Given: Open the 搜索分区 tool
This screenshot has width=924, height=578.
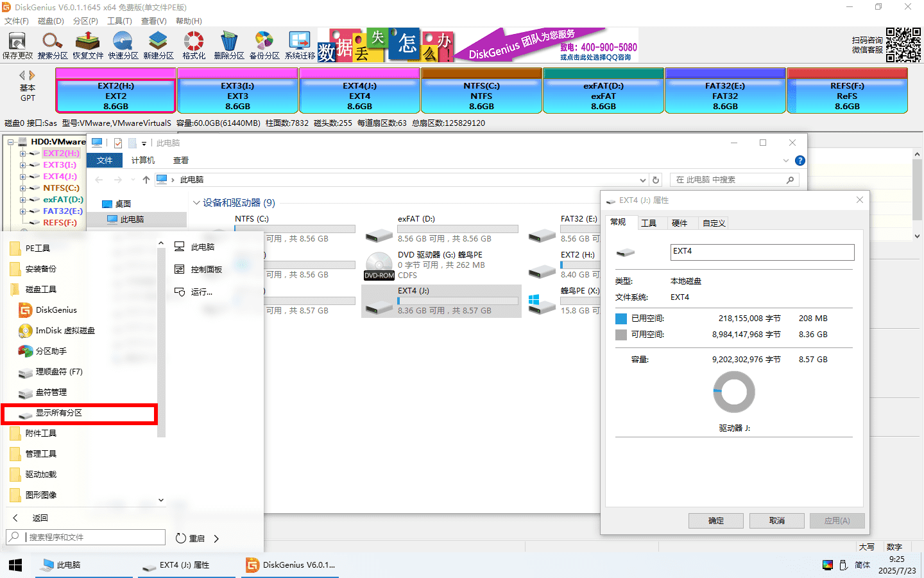Looking at the screenshot, I should coord(53,46).
